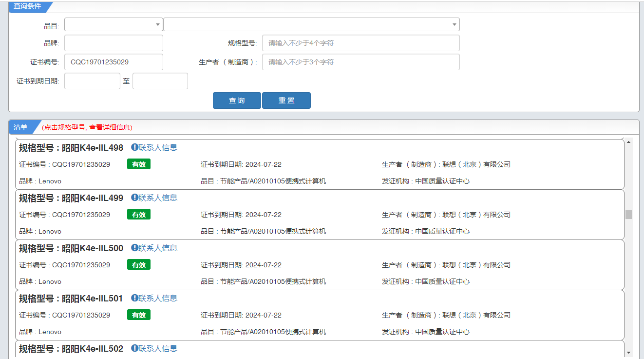
Task: Click info icon beside 昭阳K4e-IIL502 contact
Action: click(134, 348)
